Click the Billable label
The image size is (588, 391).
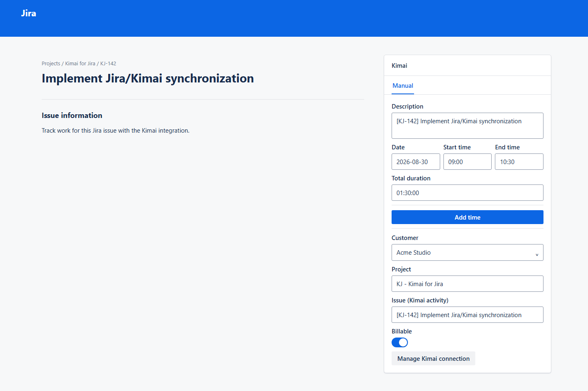coord(402,331)
